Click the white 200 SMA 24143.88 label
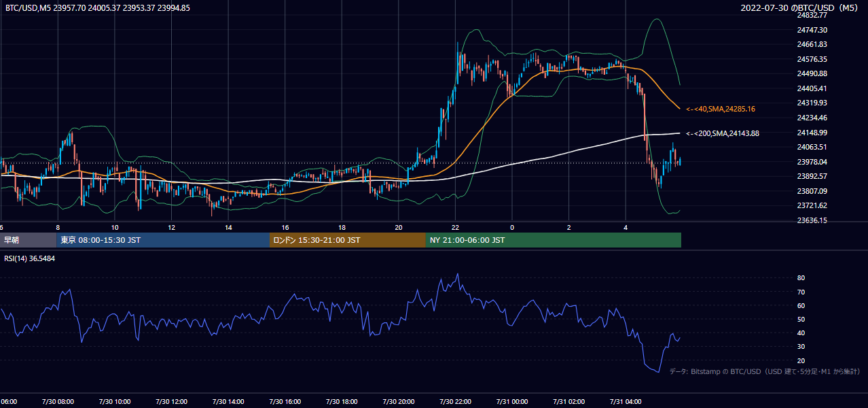 tap(723, 133)
